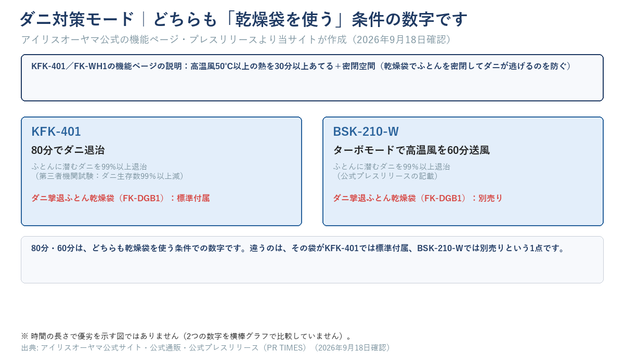This screenshot has width=624, height=364.
Task: Click the text 'KFK-401／FK-WH1の機能ページの説明'
Action: tap(106, 66)
